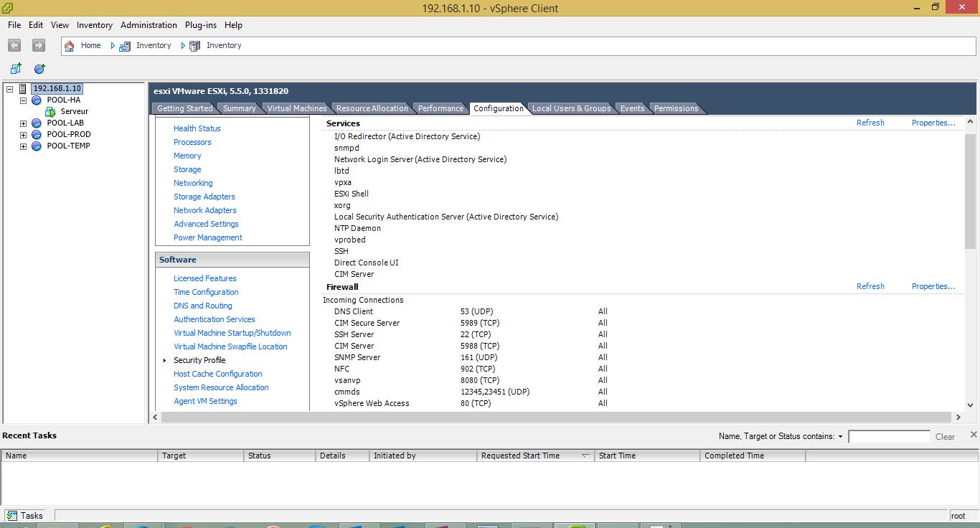Open the Agent VM Settings link
The height and width of the screenshot is (528, 980).
click(205, 401)
